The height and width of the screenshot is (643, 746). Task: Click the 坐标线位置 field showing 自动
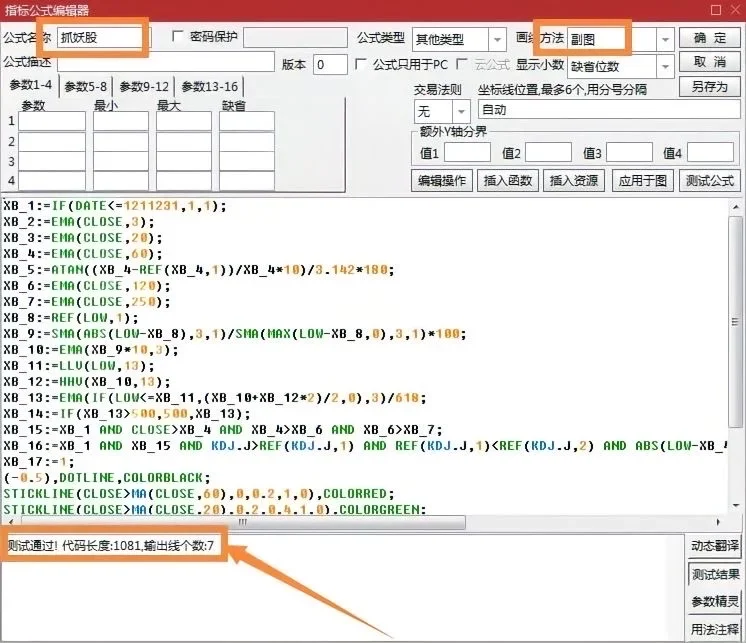point(609,109)
